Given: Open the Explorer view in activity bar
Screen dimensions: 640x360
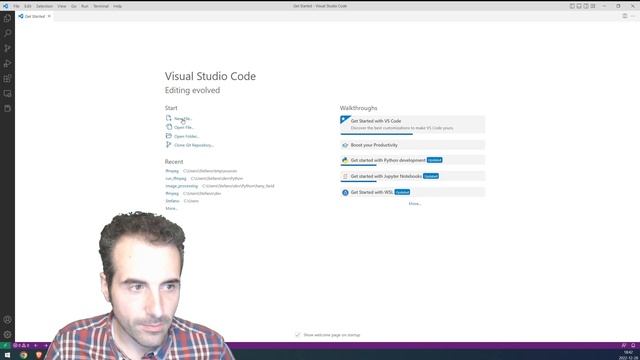Looking at the screenshot, I should (7, 18).
